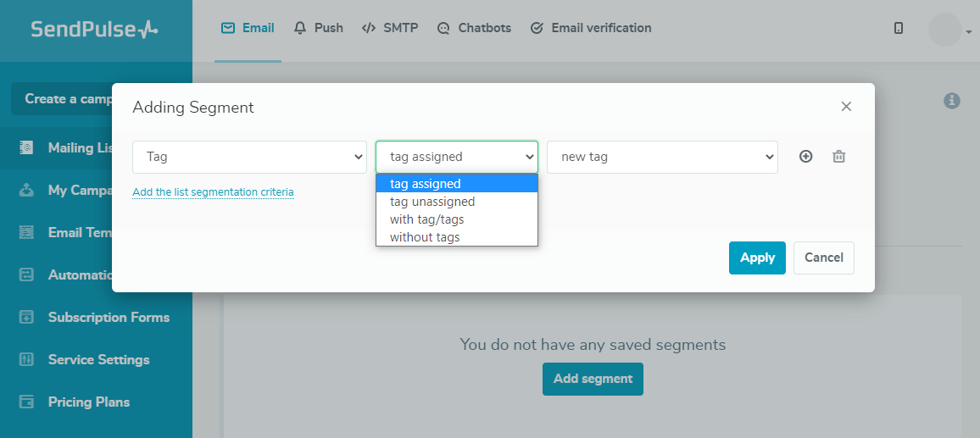Click the Pricing Plans sidebar icon
Viewport: 980px width, 438px height.
26,402
